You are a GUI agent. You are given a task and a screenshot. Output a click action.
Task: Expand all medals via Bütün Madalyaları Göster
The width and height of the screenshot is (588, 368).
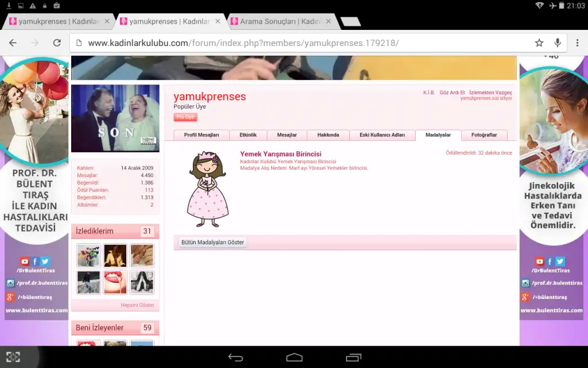coord(212,242)
